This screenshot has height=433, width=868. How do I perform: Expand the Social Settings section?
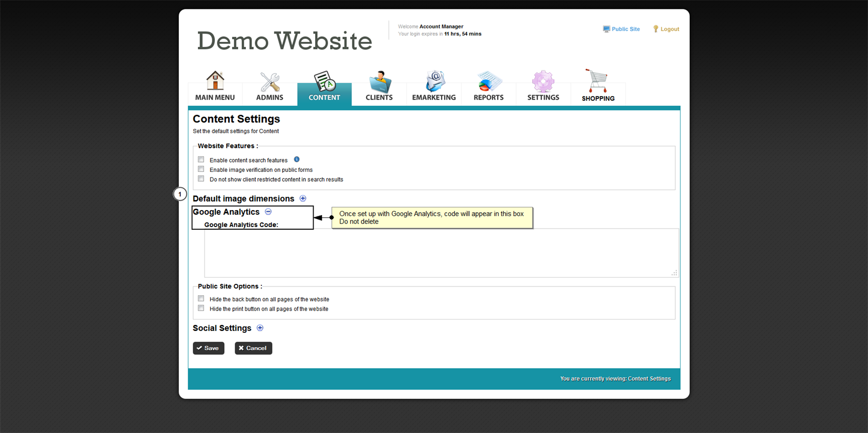[260, 328]
